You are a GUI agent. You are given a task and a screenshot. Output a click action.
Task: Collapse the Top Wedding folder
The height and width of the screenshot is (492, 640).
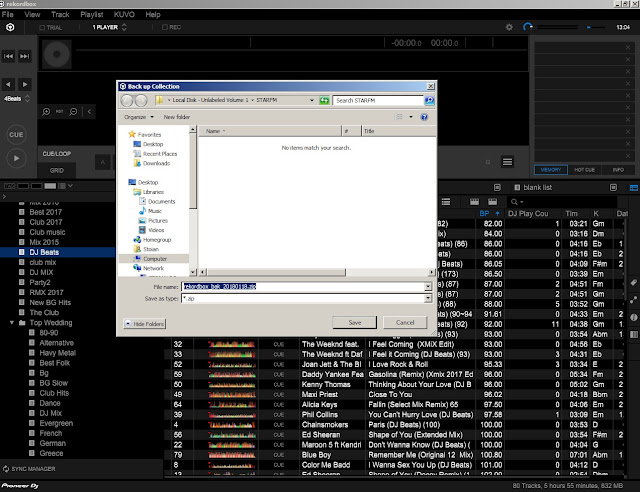coord(11,323)
